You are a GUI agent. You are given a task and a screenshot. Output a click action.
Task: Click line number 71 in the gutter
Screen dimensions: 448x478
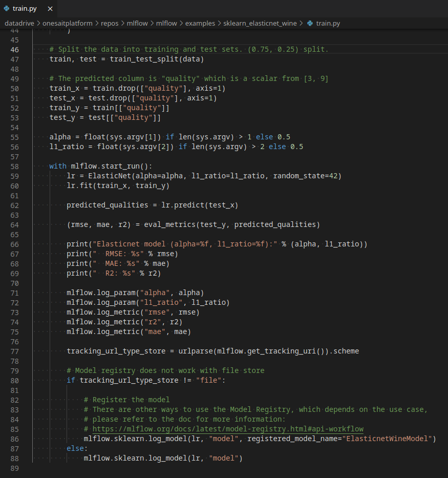click(x=15, y=293)
